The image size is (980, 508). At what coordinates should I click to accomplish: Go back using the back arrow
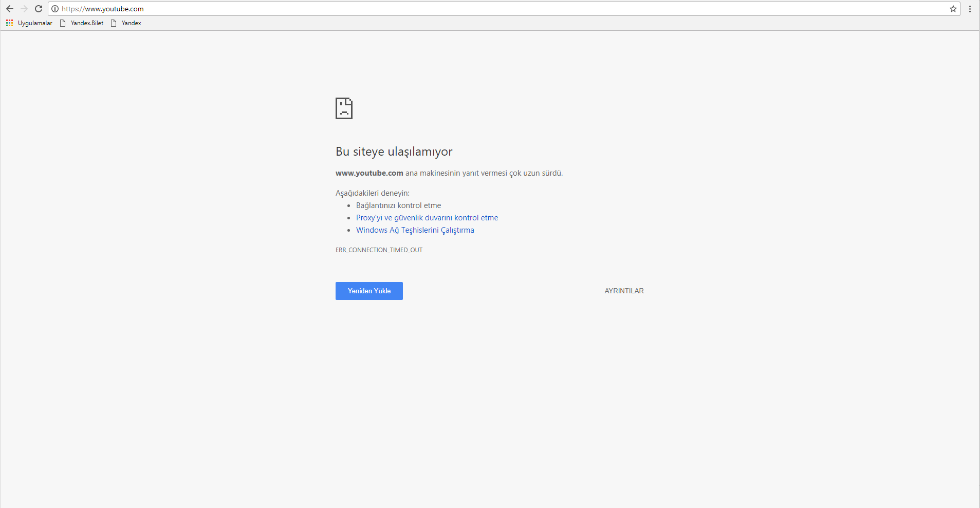click(10, 9)
